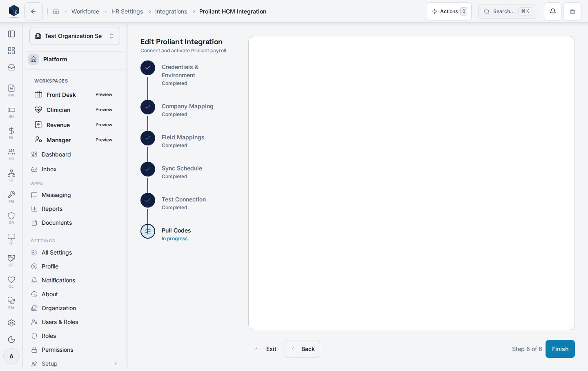The image size is (588, 371).
Task: Open Organization settings
Action: [x=75, y=308]
